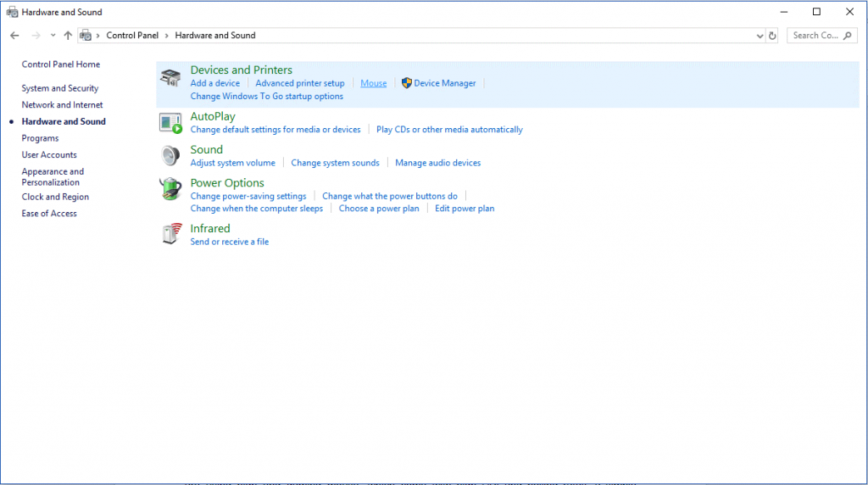The height and width of the screenshot is (485, 868).
Task: Click Change system sounds
Action: 336,163
